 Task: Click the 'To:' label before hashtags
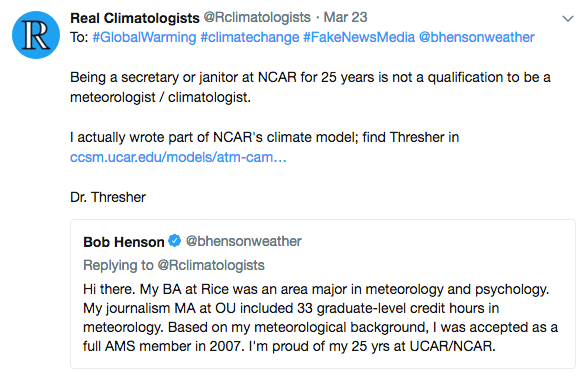pyautogui.click(x=79, y=37)
